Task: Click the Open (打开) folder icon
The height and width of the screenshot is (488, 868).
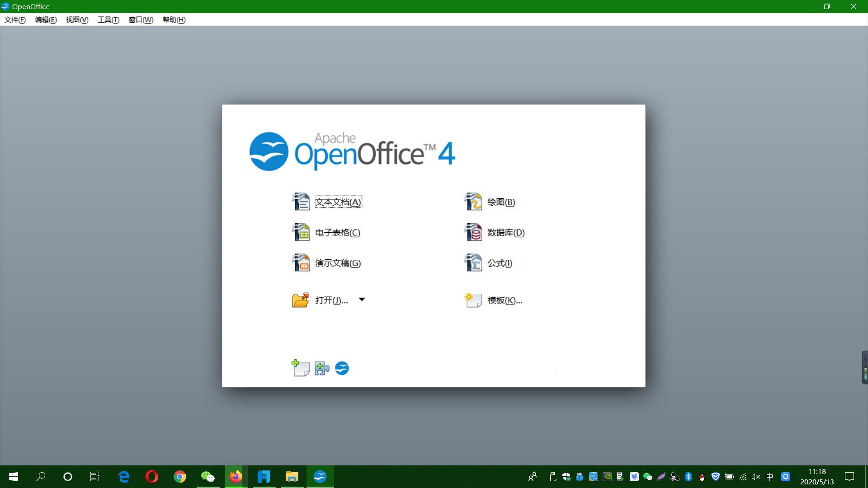Action: (x=300, y=300)
